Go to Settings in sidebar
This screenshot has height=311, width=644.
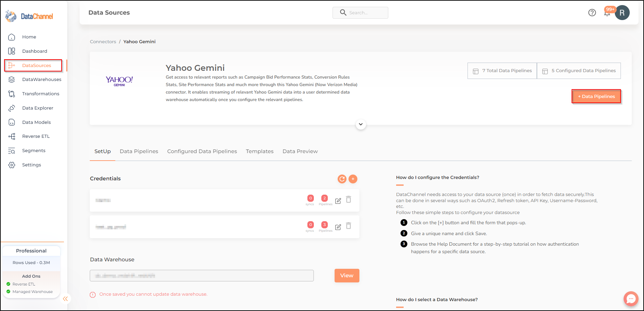[x=32, y=165]
